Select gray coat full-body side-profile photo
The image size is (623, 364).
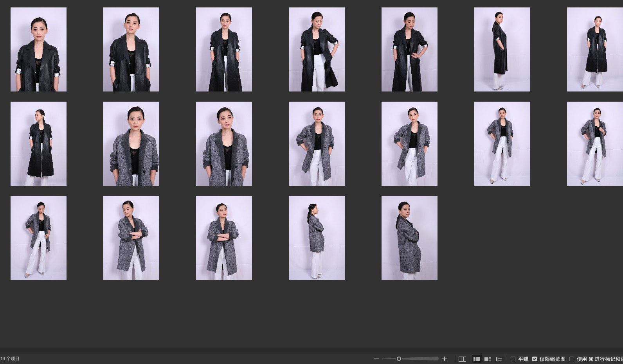317,238
